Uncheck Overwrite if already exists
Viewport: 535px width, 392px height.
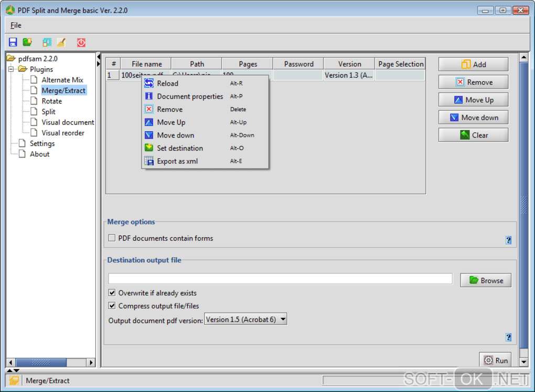pyautogui.click(x=112, y=293)
